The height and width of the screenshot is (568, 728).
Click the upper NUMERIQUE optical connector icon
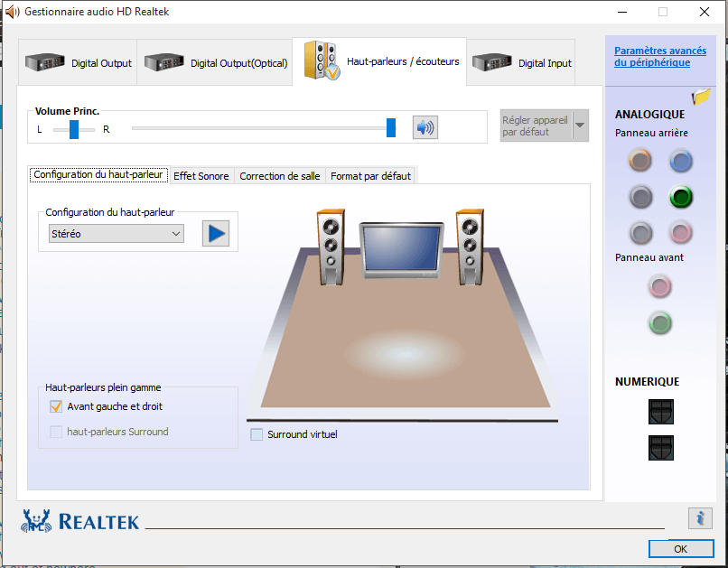pos(660,412)
